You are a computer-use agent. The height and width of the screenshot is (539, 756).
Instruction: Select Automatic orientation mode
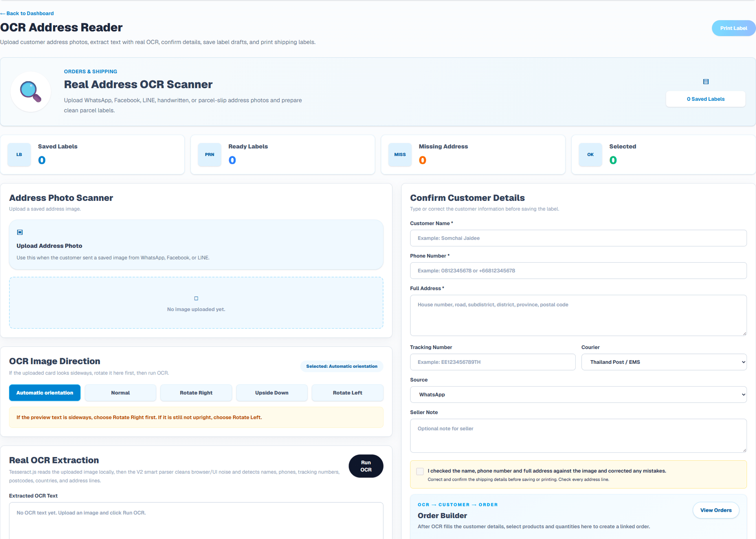(45, 393)
